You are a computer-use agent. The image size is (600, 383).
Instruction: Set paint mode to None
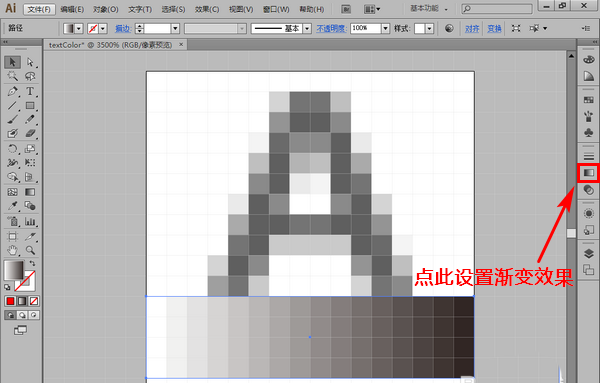coord(34,301)
